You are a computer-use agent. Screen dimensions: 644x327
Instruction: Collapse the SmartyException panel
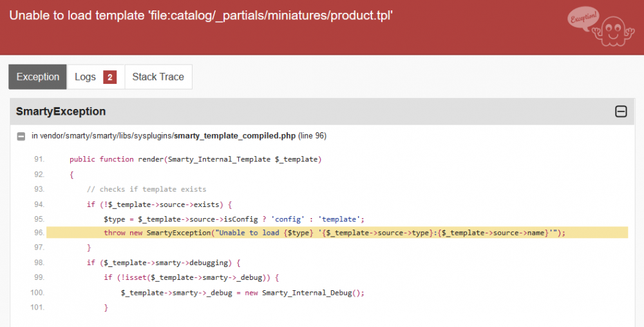[621, 112]
